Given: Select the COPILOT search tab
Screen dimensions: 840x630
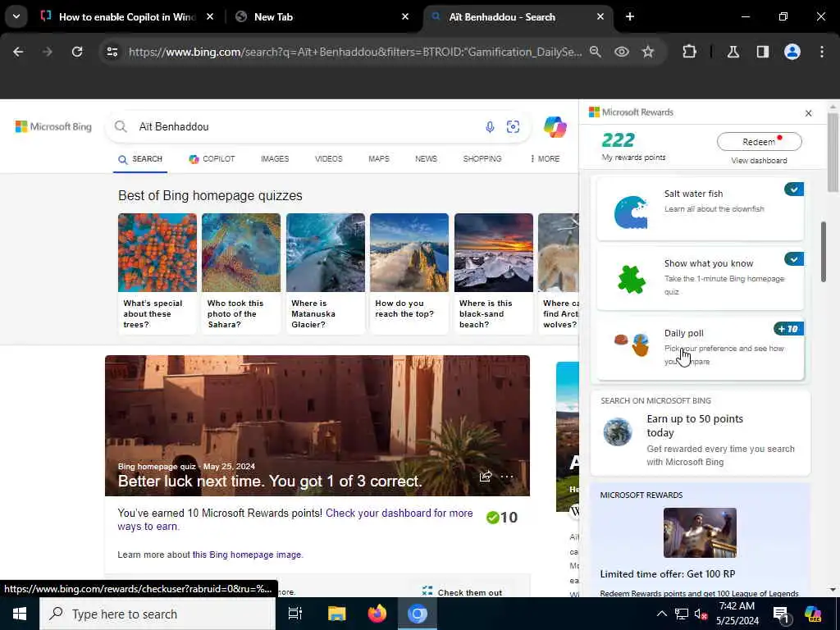Looking at the screenshot, I should click(x=212, y=159).
